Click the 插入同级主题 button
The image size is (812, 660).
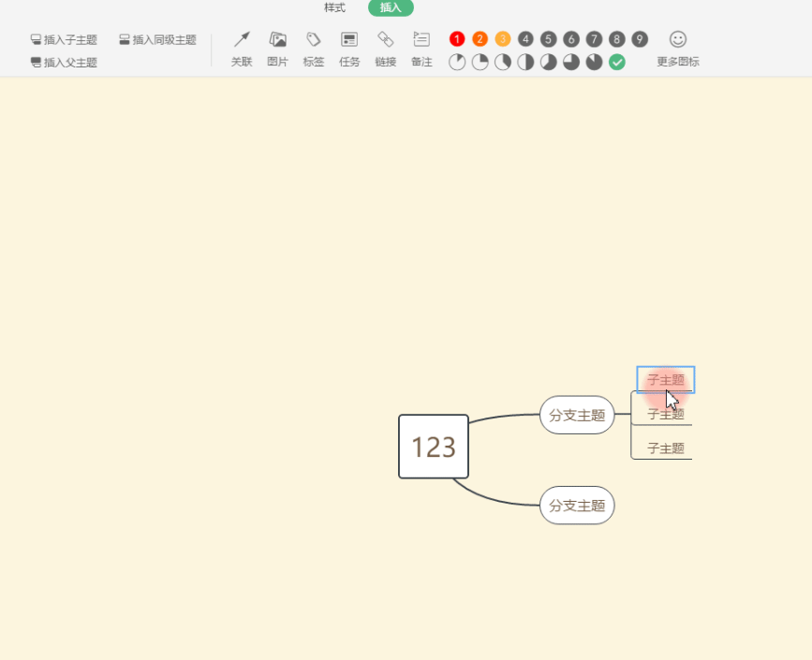(159, 39)
